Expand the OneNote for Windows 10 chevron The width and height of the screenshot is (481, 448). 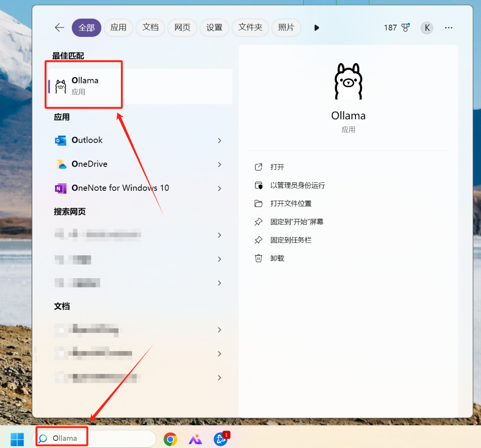tap(219, 189)
